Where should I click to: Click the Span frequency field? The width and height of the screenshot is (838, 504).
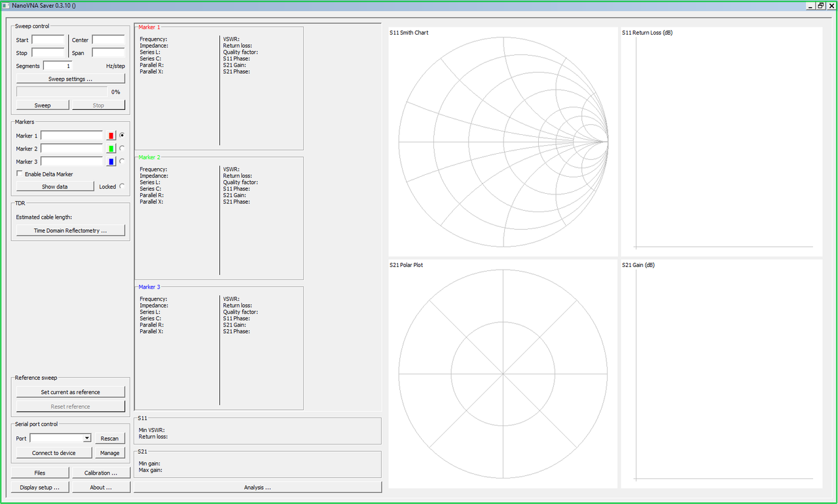tap(109, 53)
